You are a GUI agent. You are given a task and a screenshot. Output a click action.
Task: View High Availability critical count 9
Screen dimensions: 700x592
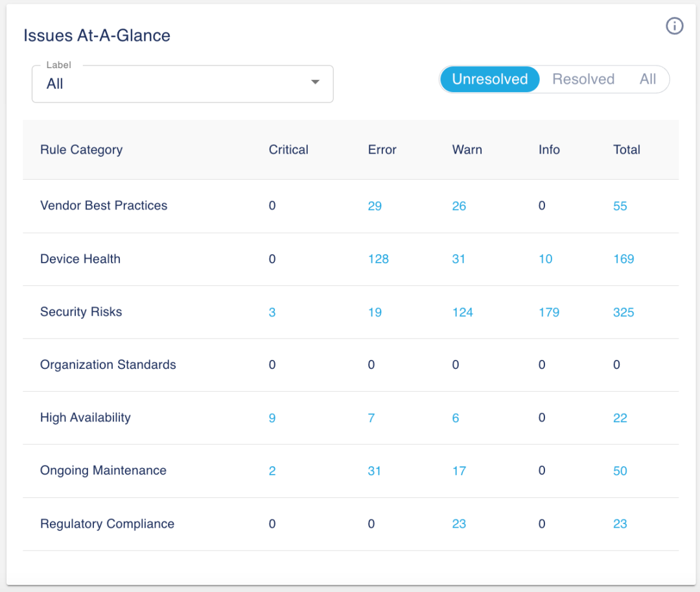(x=272, y=418)
